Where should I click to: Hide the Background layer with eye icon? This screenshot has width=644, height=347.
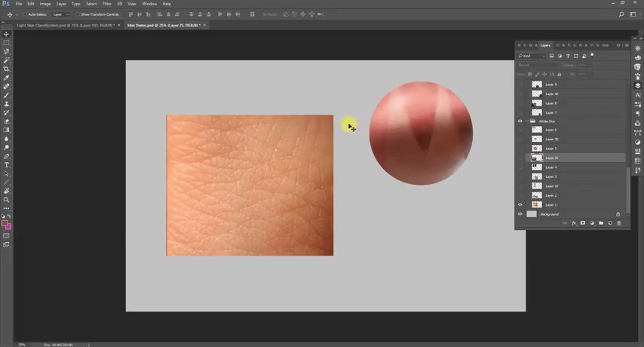[520, 214]
